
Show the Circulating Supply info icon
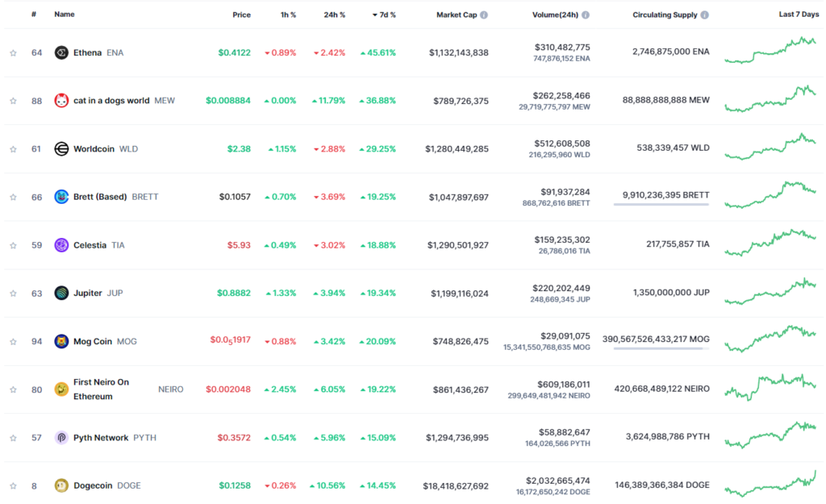click(704, 15)
